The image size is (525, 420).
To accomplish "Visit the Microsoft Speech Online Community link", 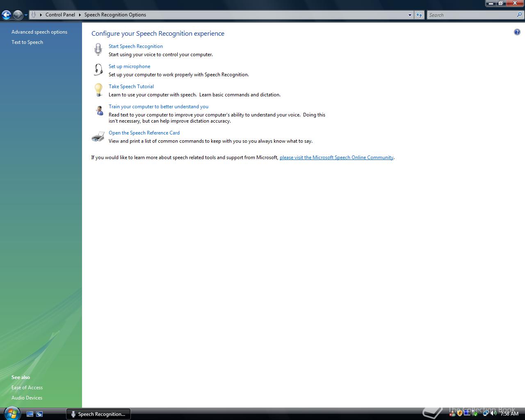I will pyautogui.click(x=336, y=157).
